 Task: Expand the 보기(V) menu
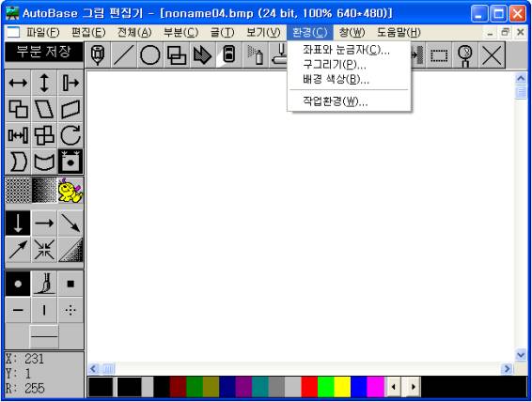263,33
